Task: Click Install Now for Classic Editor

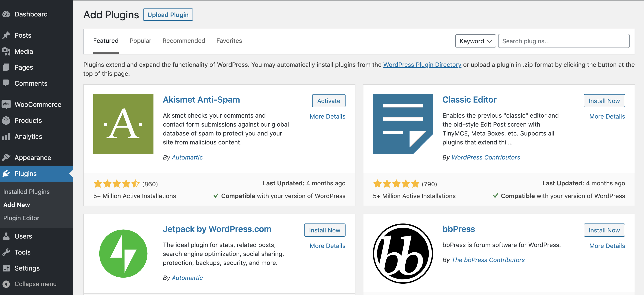Action: click(604, 100)
